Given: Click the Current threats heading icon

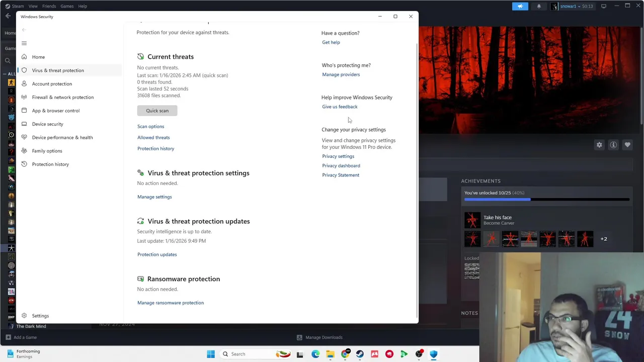Looking at the screenshot, I should 140,57.
